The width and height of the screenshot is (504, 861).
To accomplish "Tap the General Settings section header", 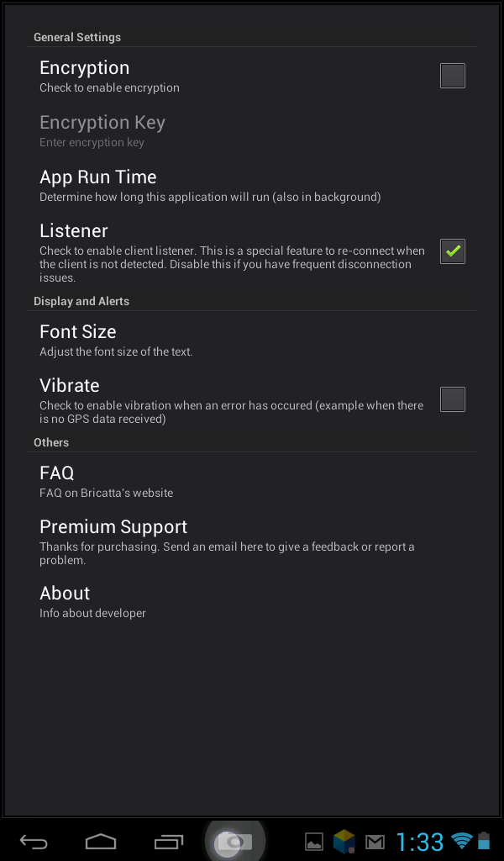I will click(x=76, y=37).
